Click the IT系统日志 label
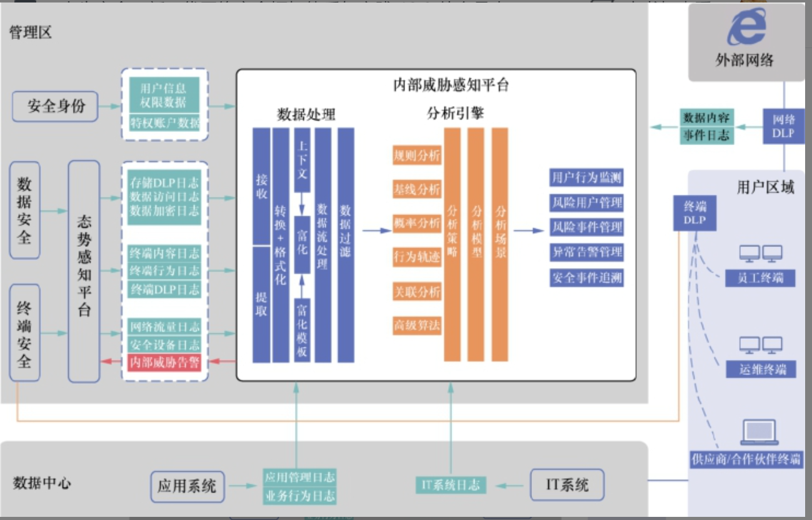This screenshot has width=812, height=520. click(451, 485)
